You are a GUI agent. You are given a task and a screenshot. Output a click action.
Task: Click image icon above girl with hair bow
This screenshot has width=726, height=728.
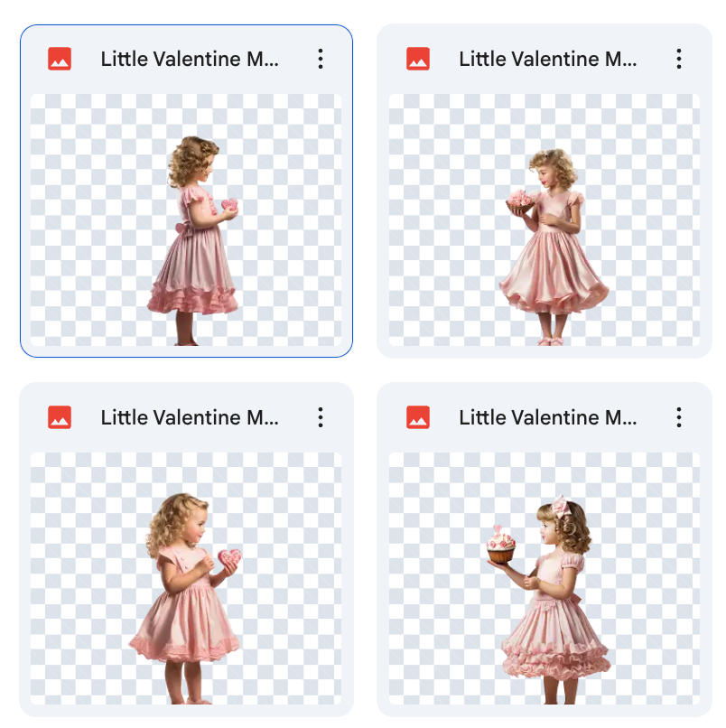click(418, 417)
